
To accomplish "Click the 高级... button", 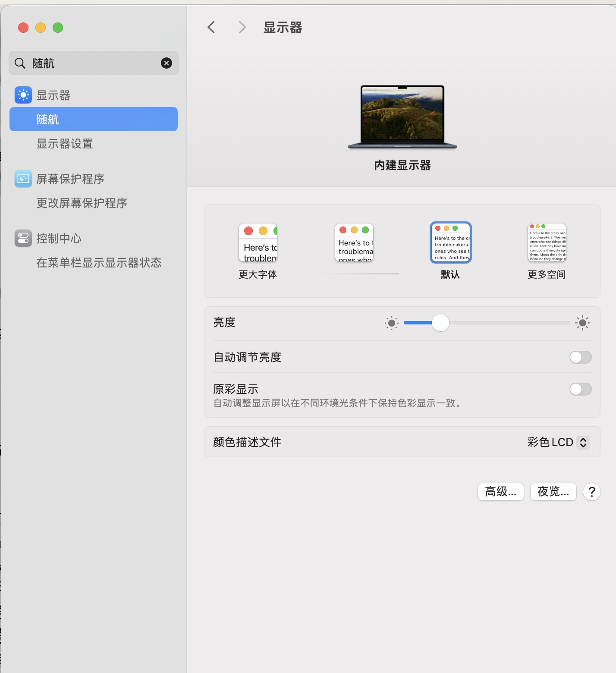I will 500,492.
